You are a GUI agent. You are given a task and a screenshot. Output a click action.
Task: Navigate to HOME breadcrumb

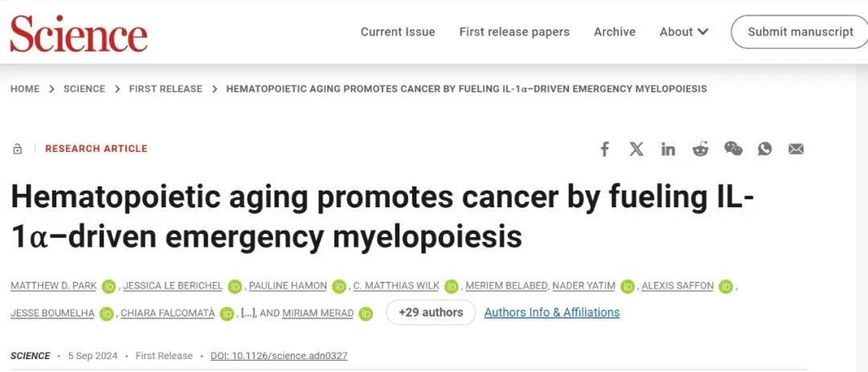(x=25, y=89)
